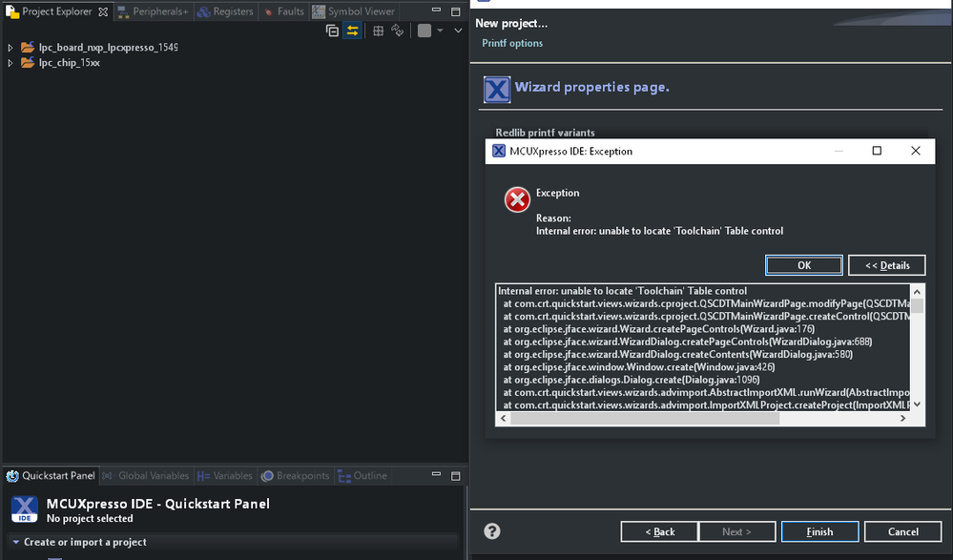The image size is (953, 560).
Task: Select the Project Explorer tab
Action: pos(57,11)
